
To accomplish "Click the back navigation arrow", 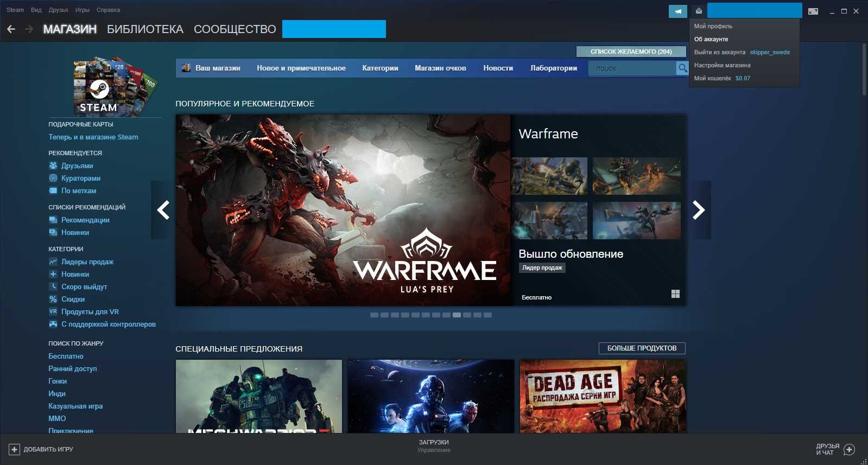I will click(11, 29).
